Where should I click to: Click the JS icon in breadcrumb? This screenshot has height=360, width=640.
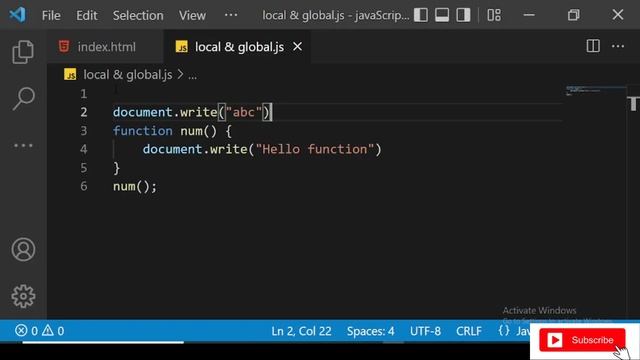(70, 75)
